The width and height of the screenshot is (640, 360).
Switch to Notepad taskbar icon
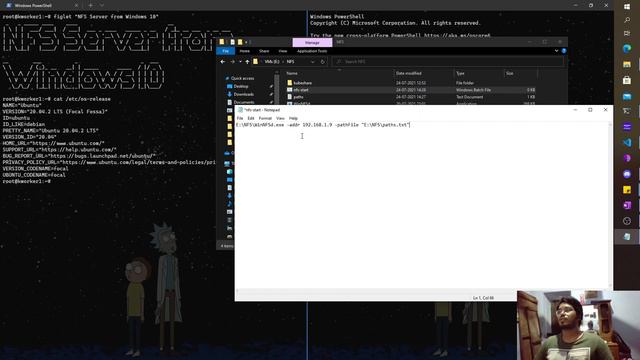coord(627,236)
